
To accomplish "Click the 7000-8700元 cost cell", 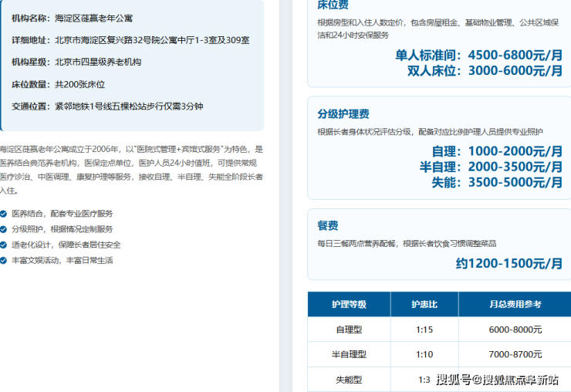I will click(x=515, y=354).
